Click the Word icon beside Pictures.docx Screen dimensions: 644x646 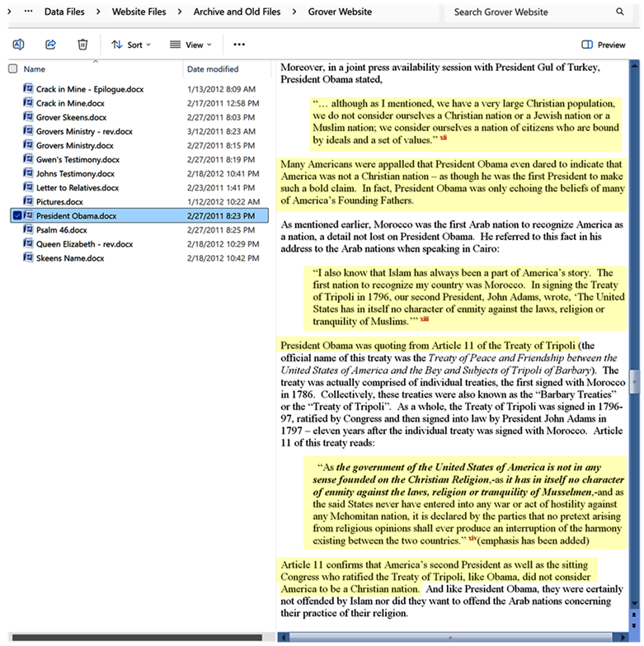27,202
